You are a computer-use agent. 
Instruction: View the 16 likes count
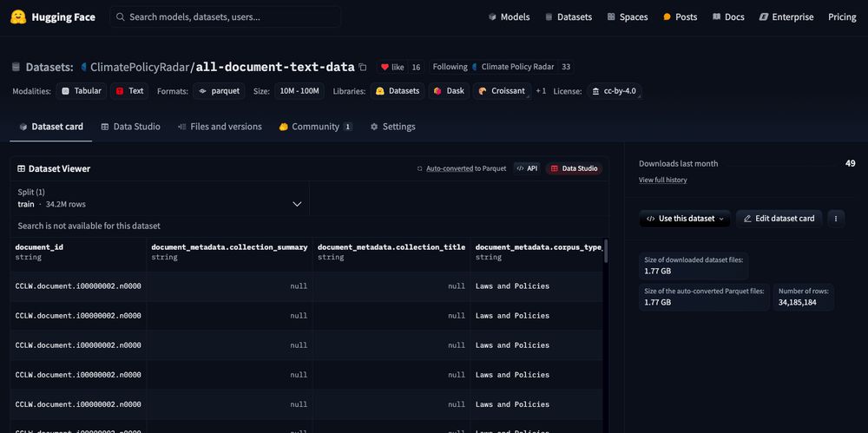417,67
